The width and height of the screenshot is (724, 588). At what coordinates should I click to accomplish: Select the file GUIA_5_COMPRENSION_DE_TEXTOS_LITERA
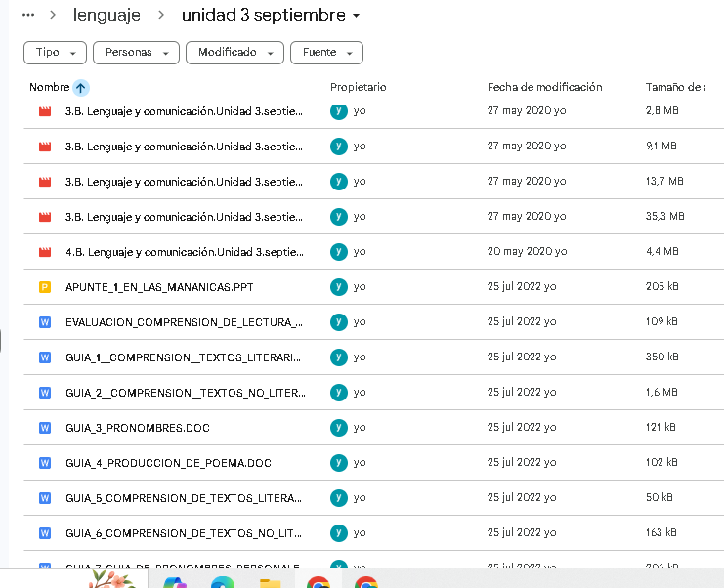184,497
